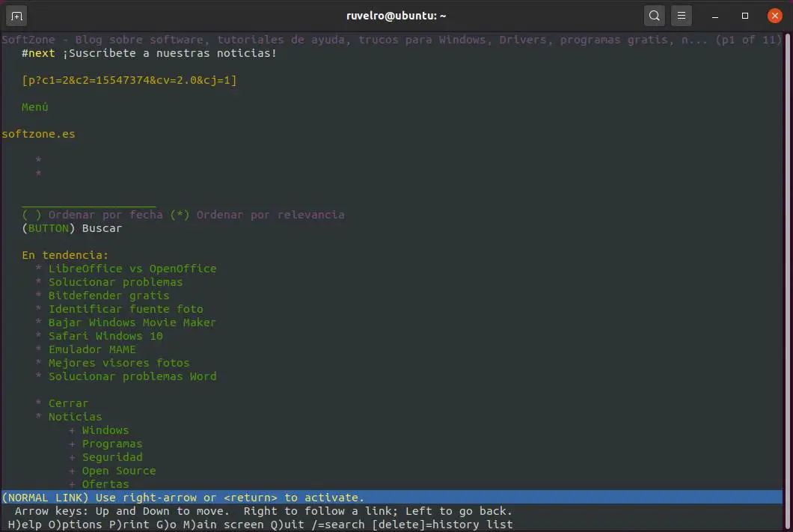Click the 'H)elp O)ptions P)rint' command line
Viewport: 793px width, 532px height.
[260, 525]
